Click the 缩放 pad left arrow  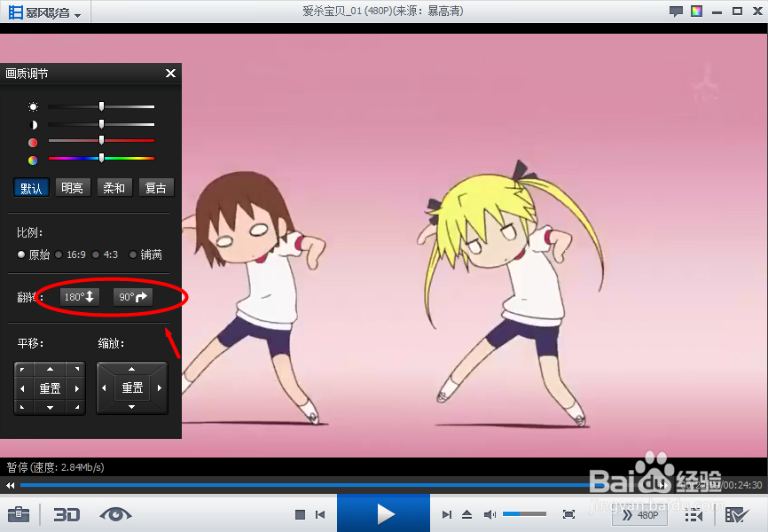click(104, 388)
